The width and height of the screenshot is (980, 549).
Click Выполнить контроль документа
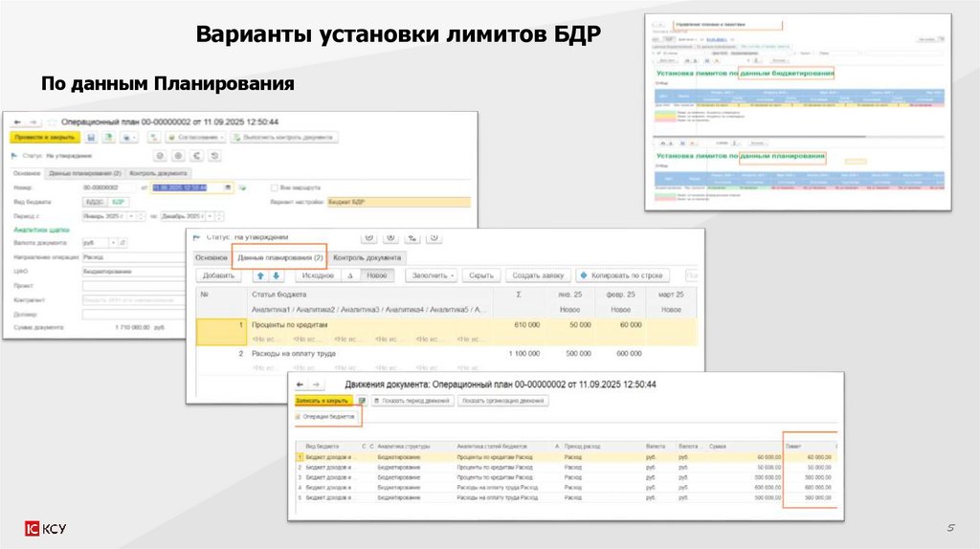click(x=284, y=137)
